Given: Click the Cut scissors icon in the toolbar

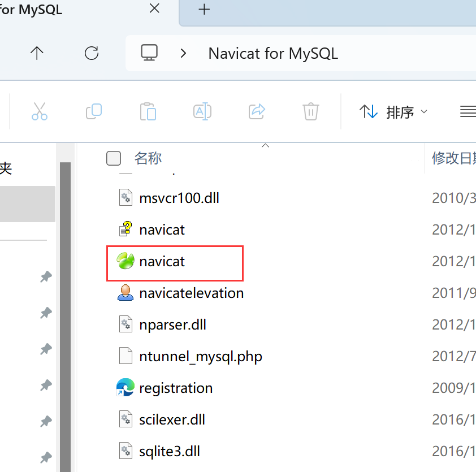Looking at the screenshot, I should tap(40, 111).
